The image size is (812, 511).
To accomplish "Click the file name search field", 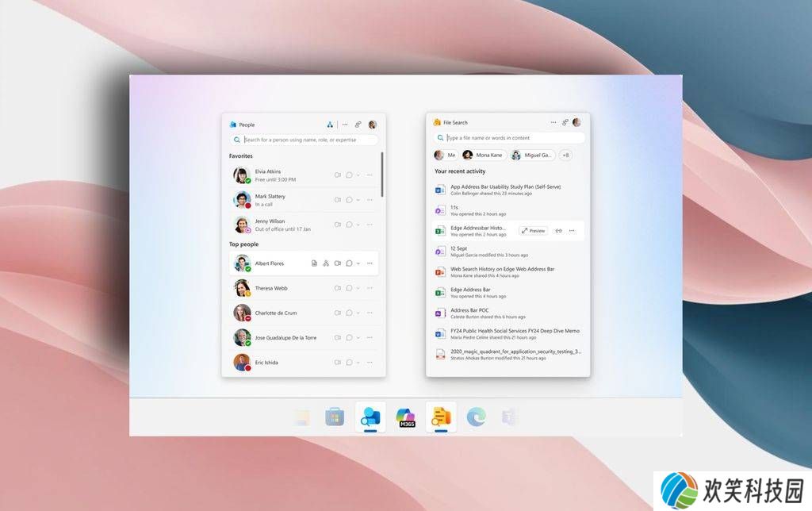I will point(509,138).
